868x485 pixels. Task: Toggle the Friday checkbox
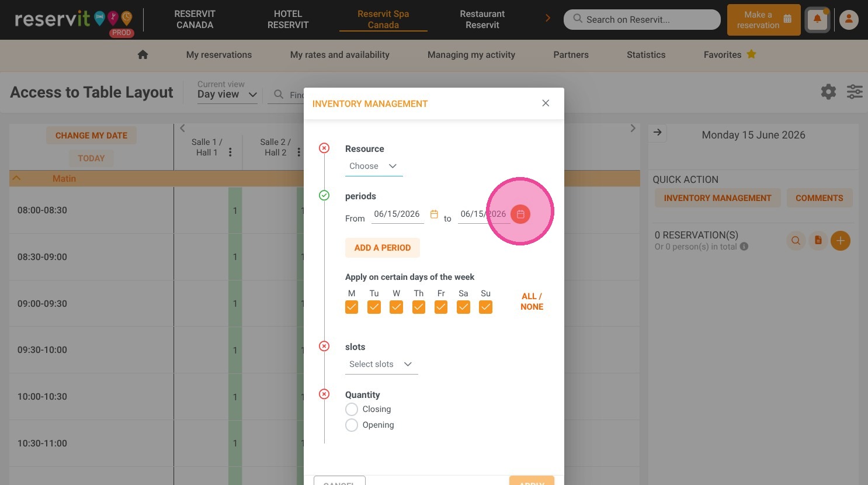click(441, 307)
